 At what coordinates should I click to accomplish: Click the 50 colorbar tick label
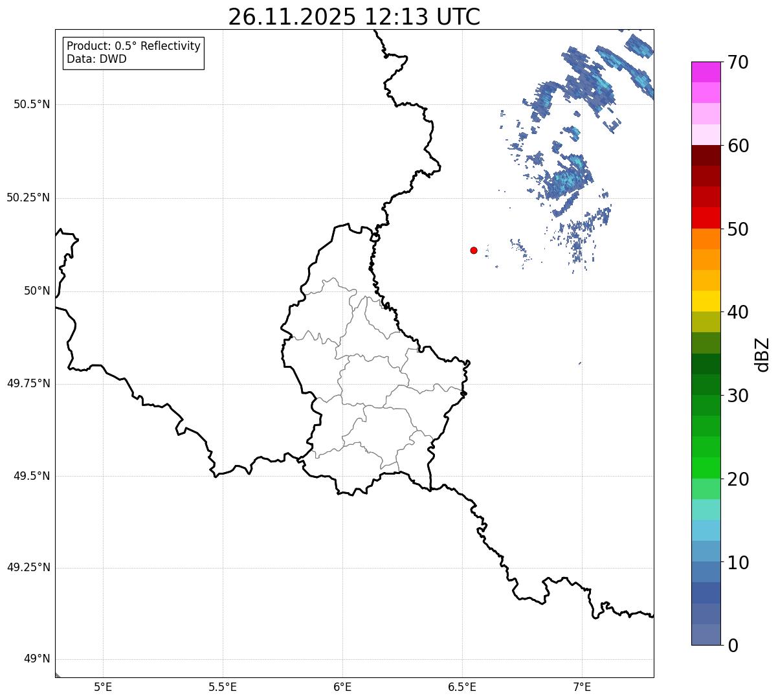click(x=738, y=229)
